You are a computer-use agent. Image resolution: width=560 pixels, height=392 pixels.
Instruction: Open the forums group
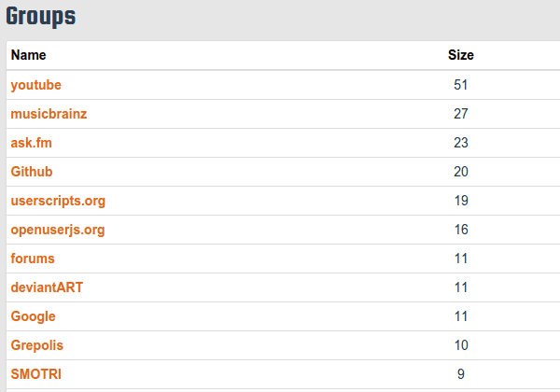pyautogui.click(x=33, y=259)
